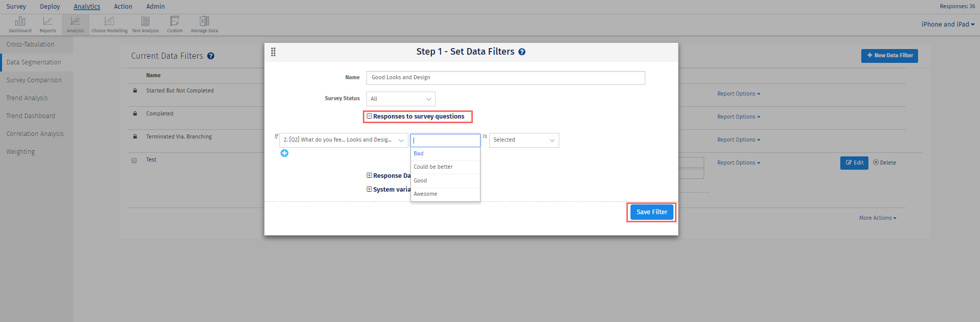Click the filter Name input field
The image size is (980, 322).
pyautogui.click(x=506, y=78)
